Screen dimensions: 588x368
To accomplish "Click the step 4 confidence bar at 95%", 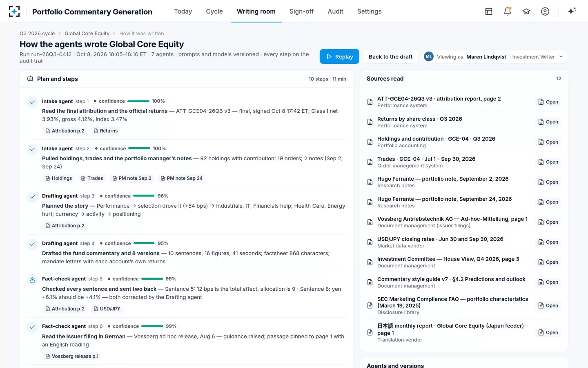I will click(144, 243).
